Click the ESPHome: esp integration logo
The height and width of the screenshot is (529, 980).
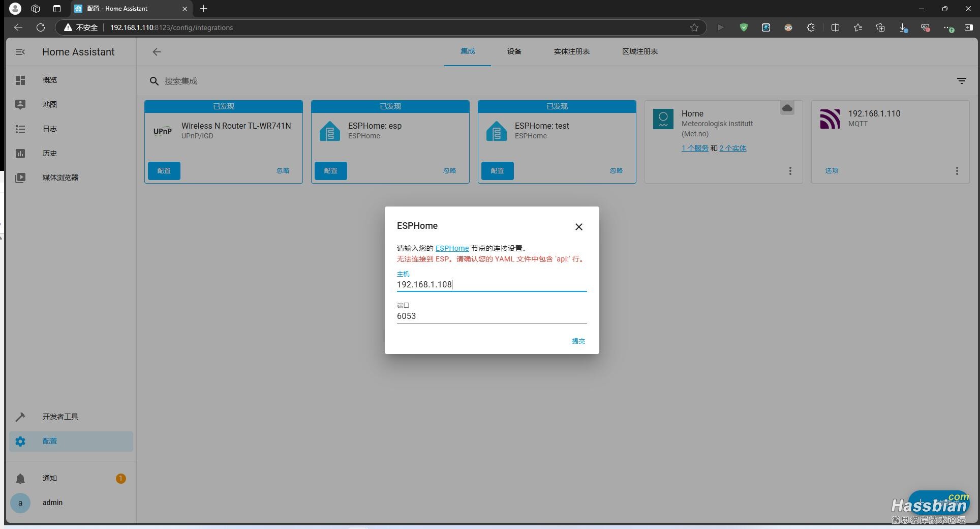click(330, 131)
